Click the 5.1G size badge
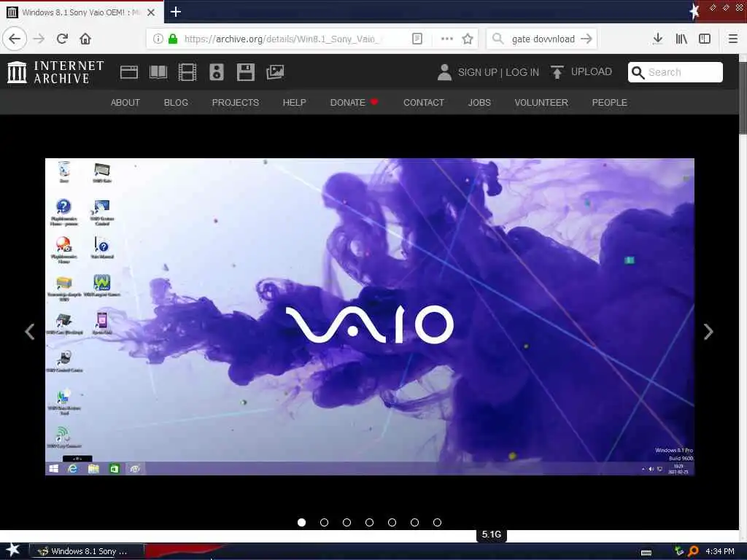This screenshot has height=560, width=747. point(491,534)
